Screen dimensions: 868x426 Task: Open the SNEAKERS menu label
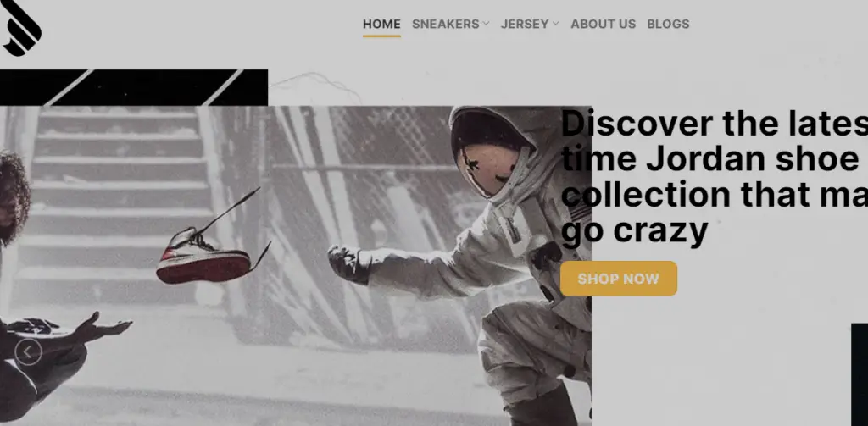[x=446, y=24]
